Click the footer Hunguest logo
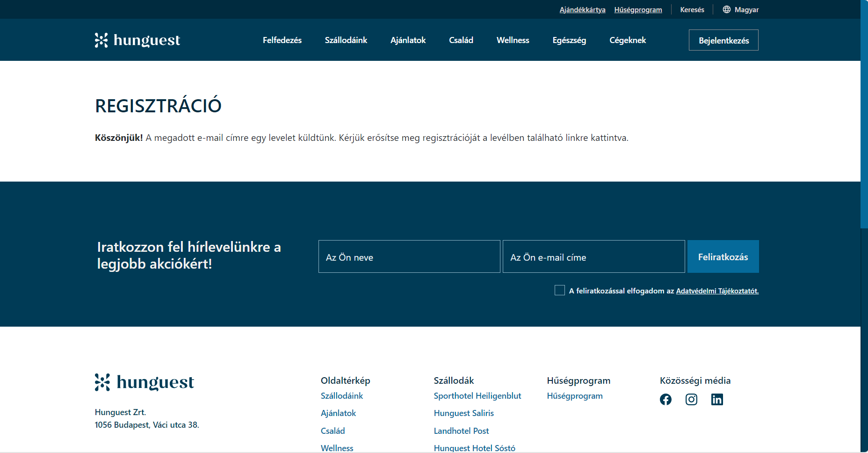Screen dimensions: 868x453 (x=144, y=382)
